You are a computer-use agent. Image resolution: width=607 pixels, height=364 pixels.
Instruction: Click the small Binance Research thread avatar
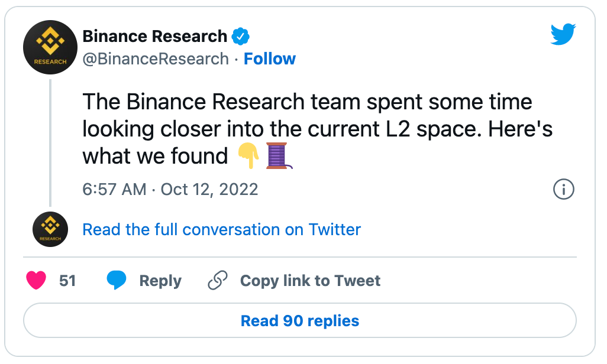point(50,229)
